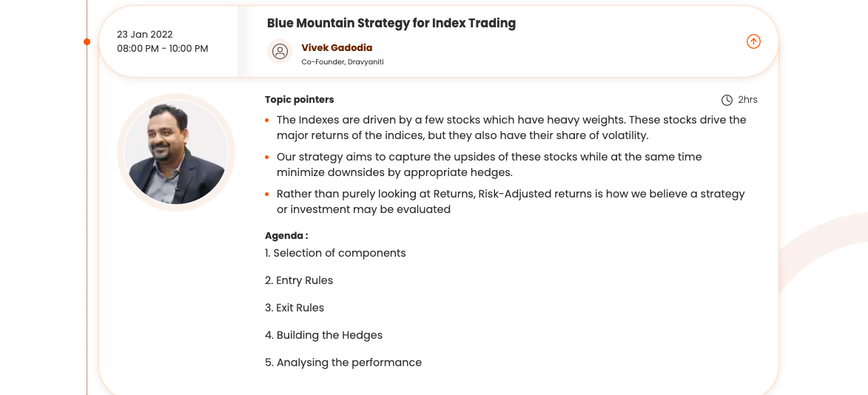Click the Topic pointers heading
The height and width of the screenshot is (395, 868).
(x=300, y=100)
